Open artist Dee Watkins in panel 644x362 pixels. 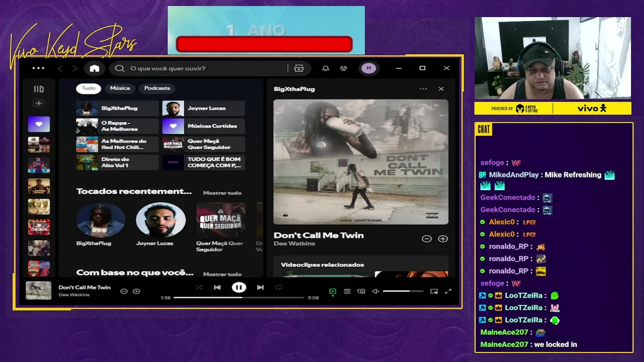pos(294,244)
